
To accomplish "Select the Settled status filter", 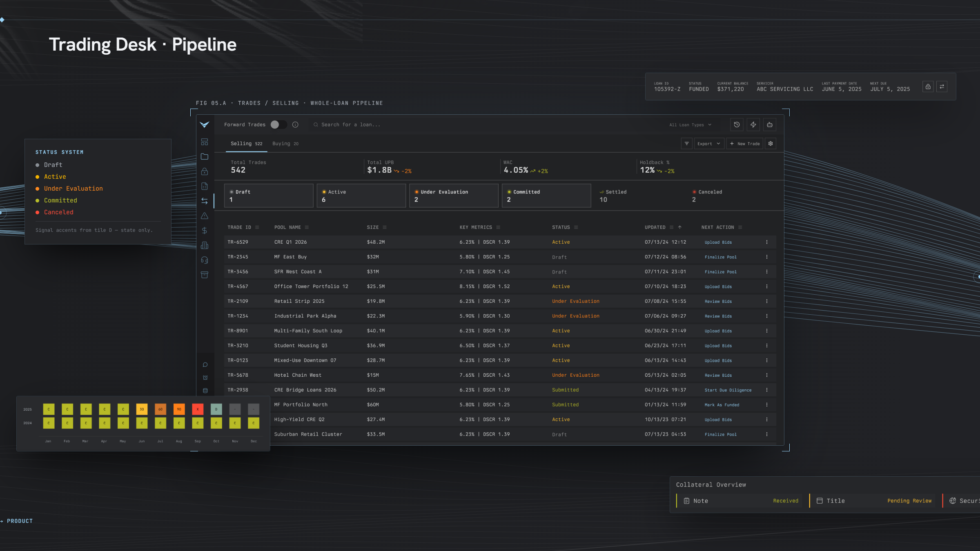I will (x=639, y=196).
